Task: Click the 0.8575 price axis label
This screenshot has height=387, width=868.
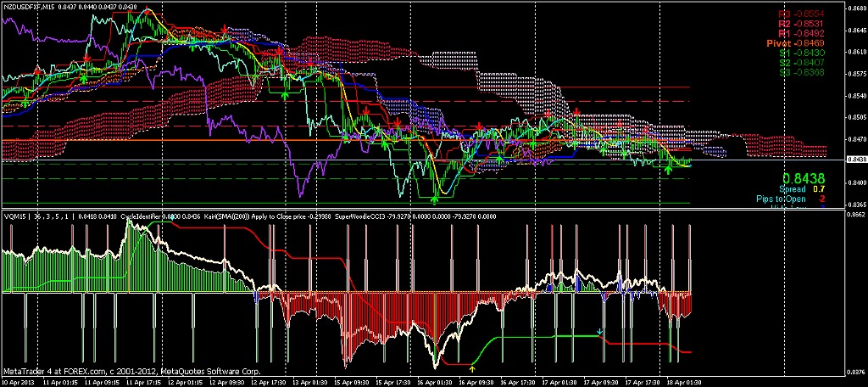Action: tap(857, 73)
